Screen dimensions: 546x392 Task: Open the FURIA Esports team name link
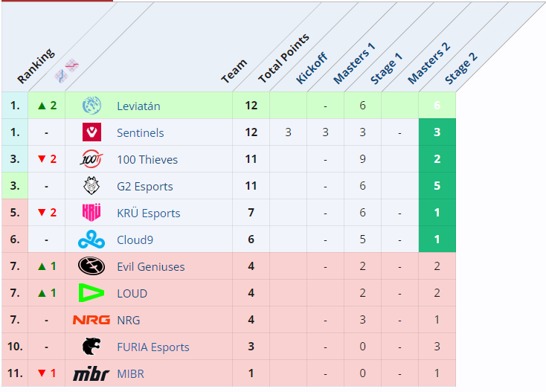(152, 347)
